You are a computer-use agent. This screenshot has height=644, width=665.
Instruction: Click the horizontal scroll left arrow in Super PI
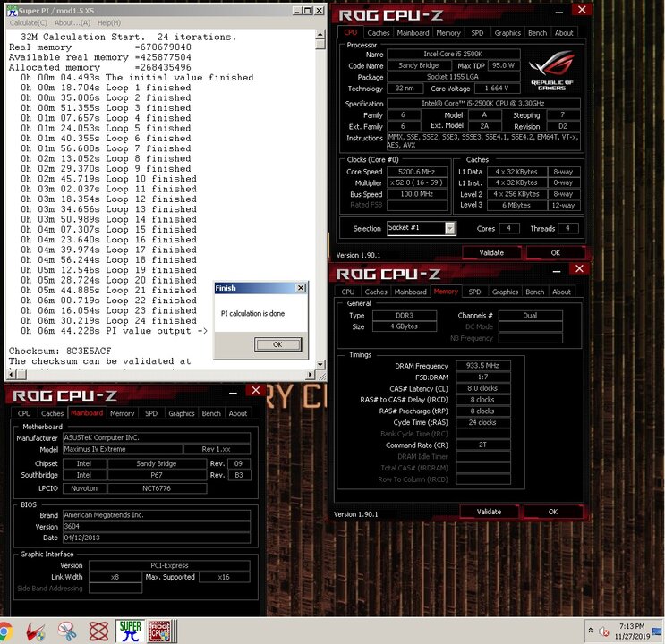[12, 375]
